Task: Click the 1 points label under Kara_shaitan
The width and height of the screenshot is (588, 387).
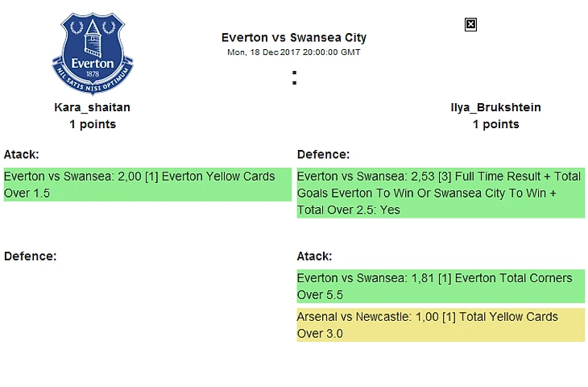Action: click(93, 124)
